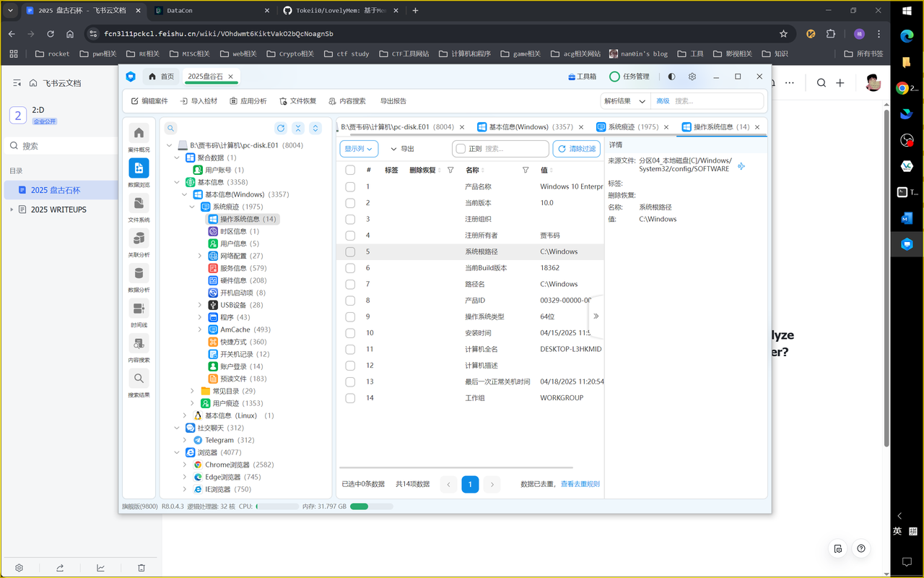Select 时区信息 (1) tree item
This screenshot has width=924, height=578.
coord(233,231)
